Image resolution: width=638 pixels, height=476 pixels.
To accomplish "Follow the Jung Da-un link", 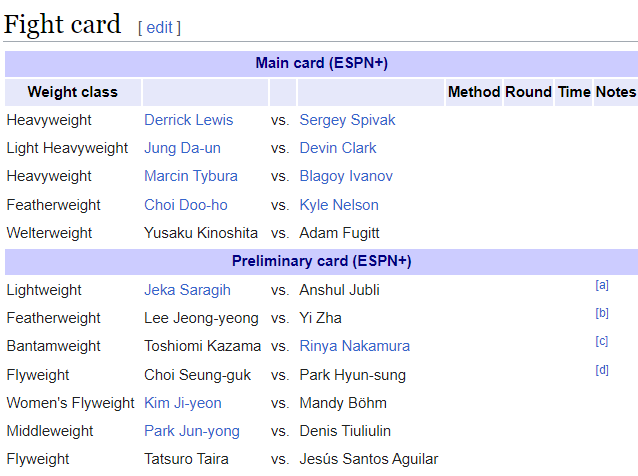I will click(182, 148).
